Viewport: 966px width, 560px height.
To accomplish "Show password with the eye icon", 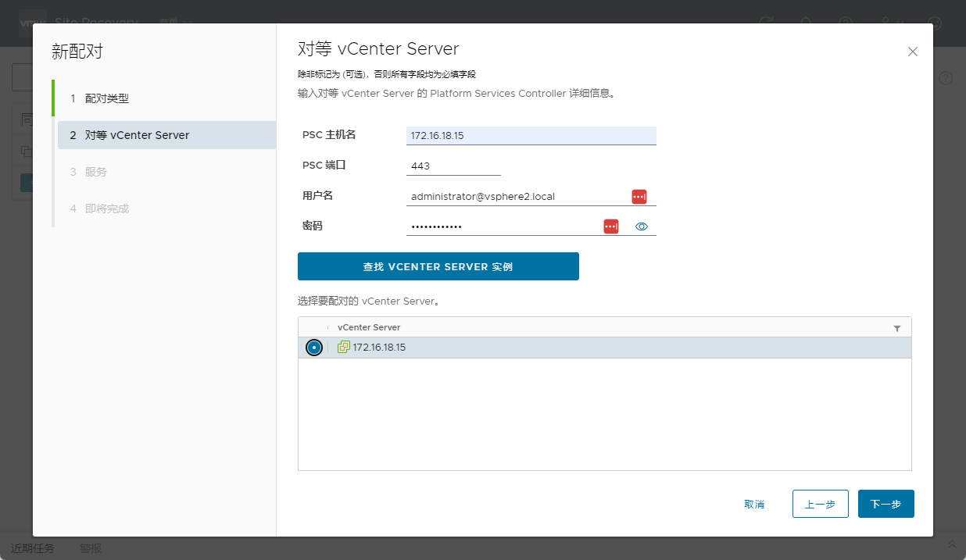I will pos(642,226).
